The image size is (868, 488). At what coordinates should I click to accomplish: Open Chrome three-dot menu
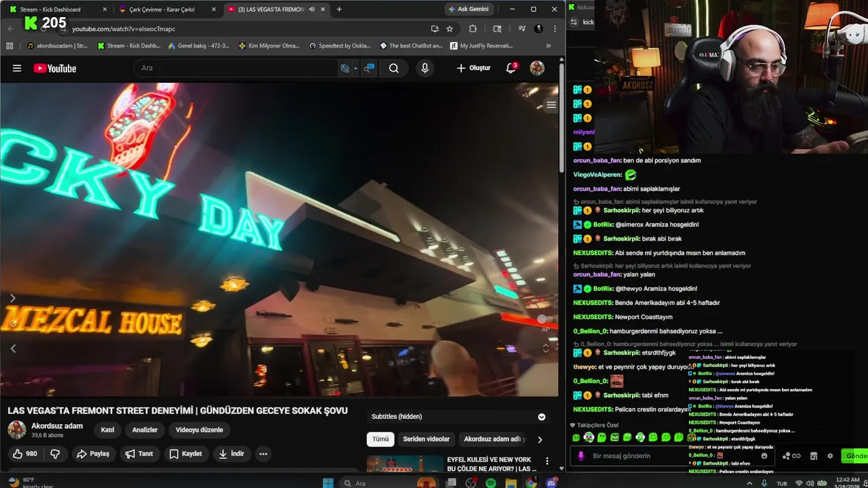[x=555, y=29]
